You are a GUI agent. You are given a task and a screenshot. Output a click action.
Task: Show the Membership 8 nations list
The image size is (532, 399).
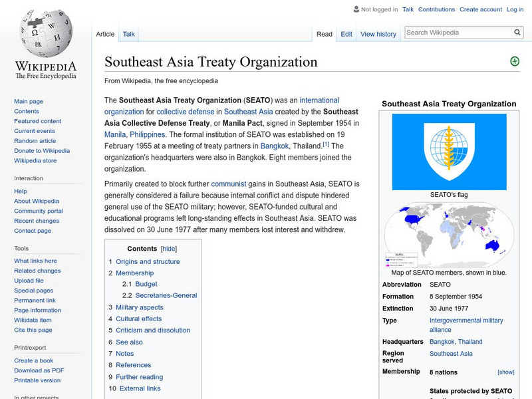506,372
